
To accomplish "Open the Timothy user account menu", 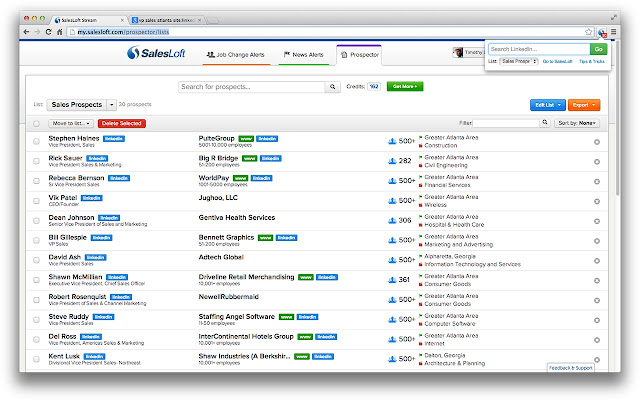I will click(x=468, y=52).
